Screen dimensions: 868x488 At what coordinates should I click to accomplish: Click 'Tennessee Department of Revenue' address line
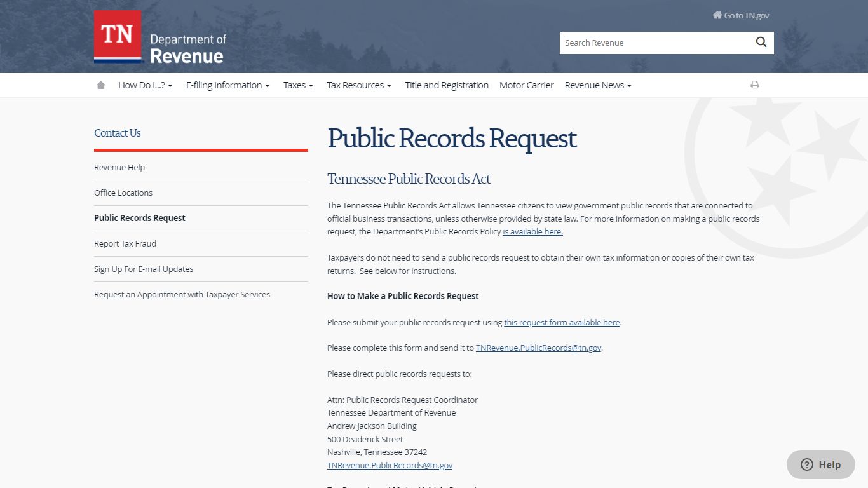pyautogui.click(x=391, y=413)
